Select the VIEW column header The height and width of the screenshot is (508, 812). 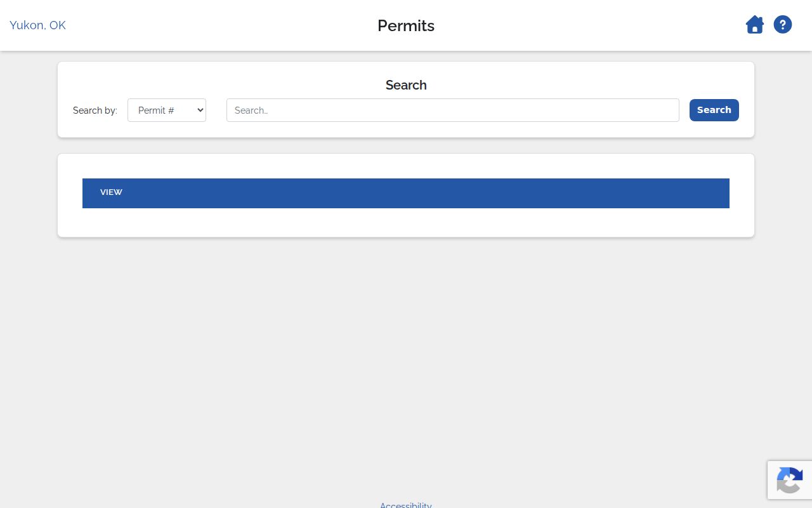click(x=111, y=192)
